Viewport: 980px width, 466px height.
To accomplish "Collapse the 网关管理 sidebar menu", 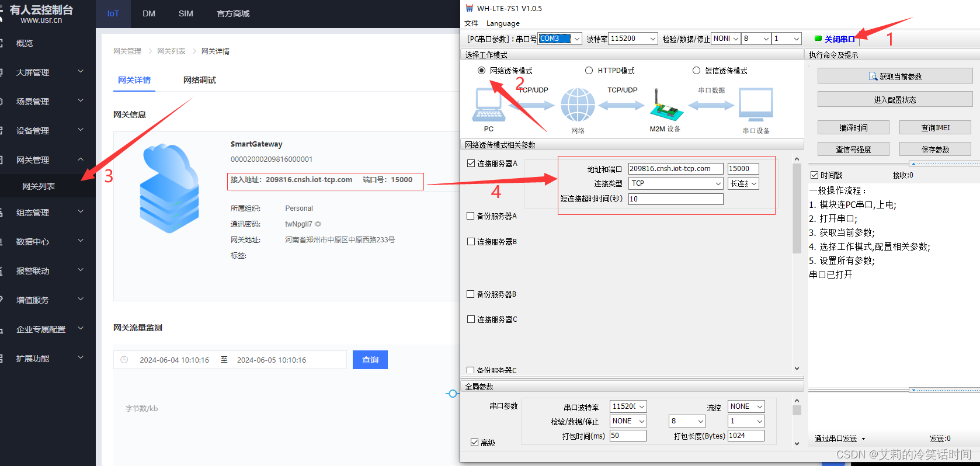I will 48,159.
